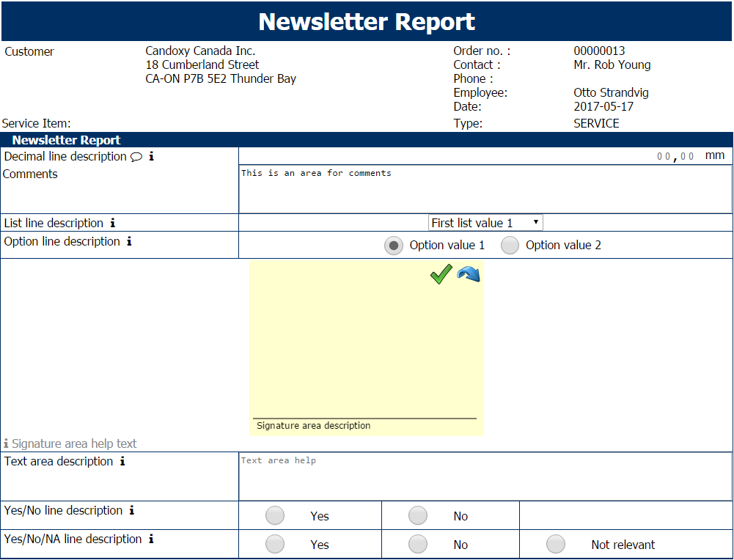This screenshot has width=734, height=560.
Task: Show info for List line description
Action: [x=113, y=224]
